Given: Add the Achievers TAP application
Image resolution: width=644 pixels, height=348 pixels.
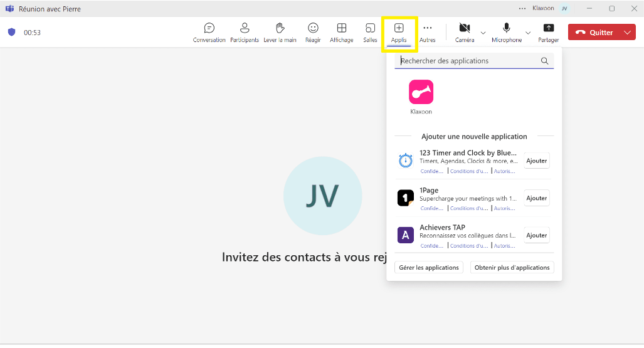Looking at the screenshot, I should [x=536, y=236].
